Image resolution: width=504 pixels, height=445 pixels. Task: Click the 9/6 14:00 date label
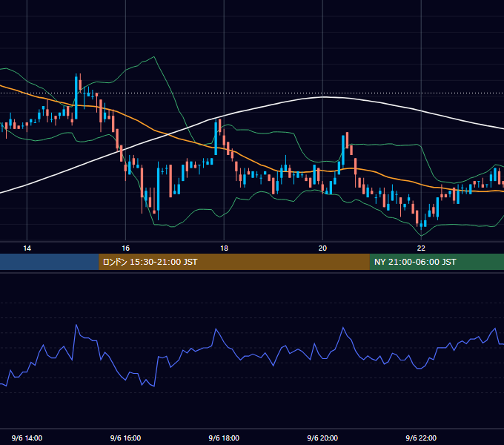click(27, 438)
